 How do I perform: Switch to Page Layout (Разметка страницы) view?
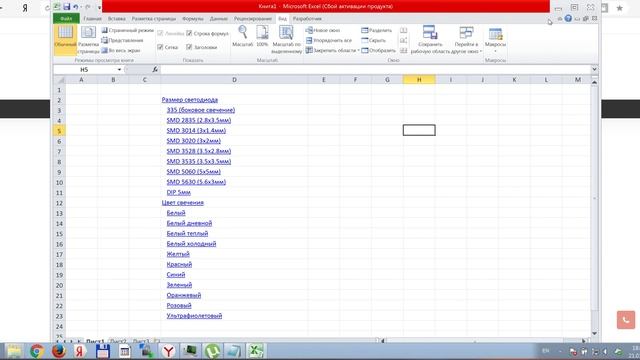88,40
